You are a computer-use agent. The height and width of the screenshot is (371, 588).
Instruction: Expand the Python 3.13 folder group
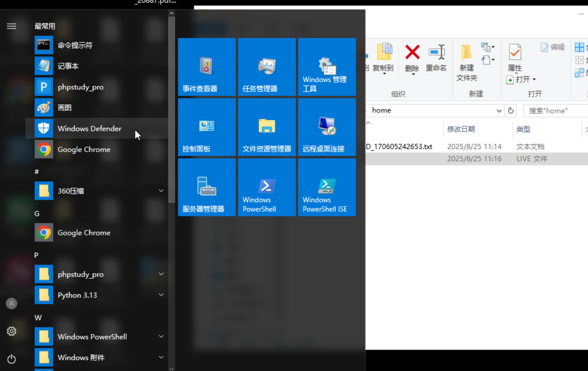(x=161, y=295)
